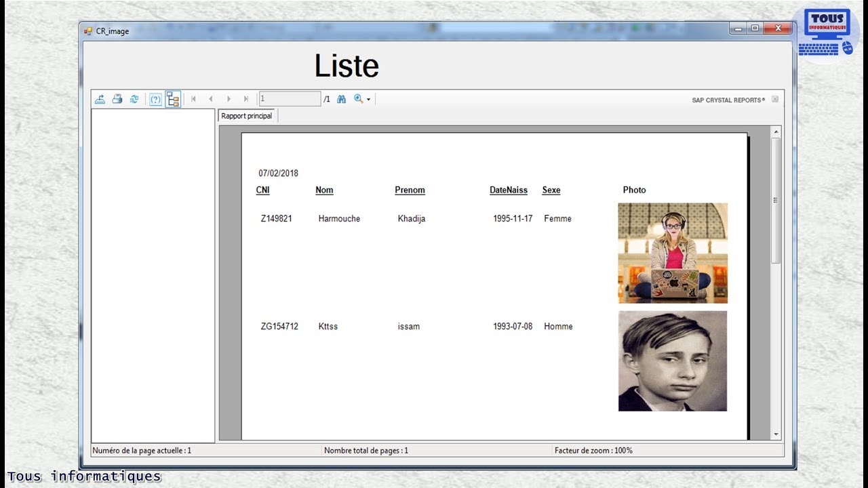Close the current view via toolbar X icon
This screenshot has width=868, height=488.
coord(775,99)
